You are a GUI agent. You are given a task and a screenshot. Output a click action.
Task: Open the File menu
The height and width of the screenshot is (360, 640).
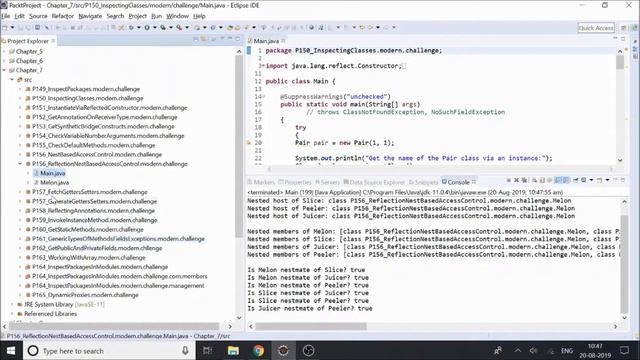(x=5, y=16)
